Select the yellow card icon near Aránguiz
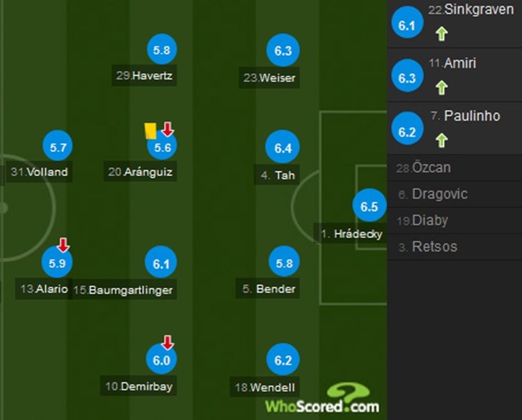This screenshot has height=420, width=522. [x=150, y=130]
